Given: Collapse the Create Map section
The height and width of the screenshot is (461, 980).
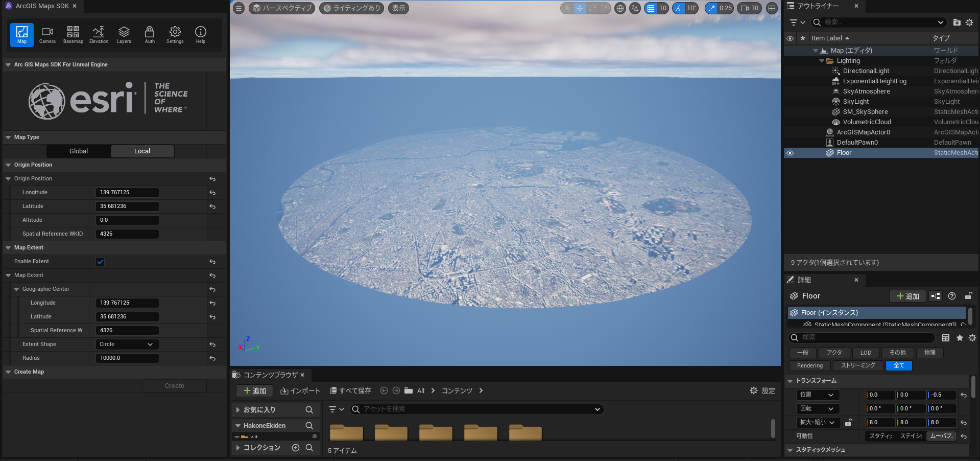Looking at the screenshot, I should (8, 372).
